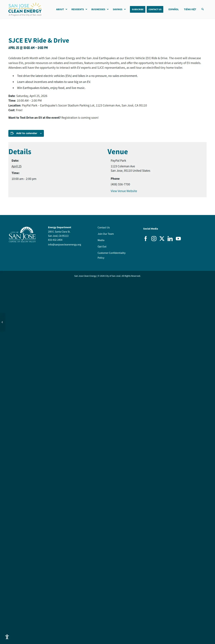The image size is (215, 644).
Task: Expand the About menu
Action: (62, 10)
